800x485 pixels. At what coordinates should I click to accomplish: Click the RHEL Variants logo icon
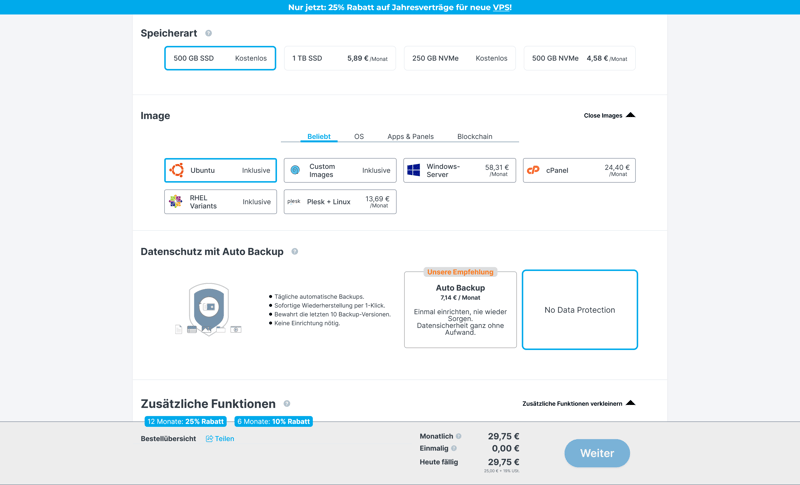click(176, 201)
